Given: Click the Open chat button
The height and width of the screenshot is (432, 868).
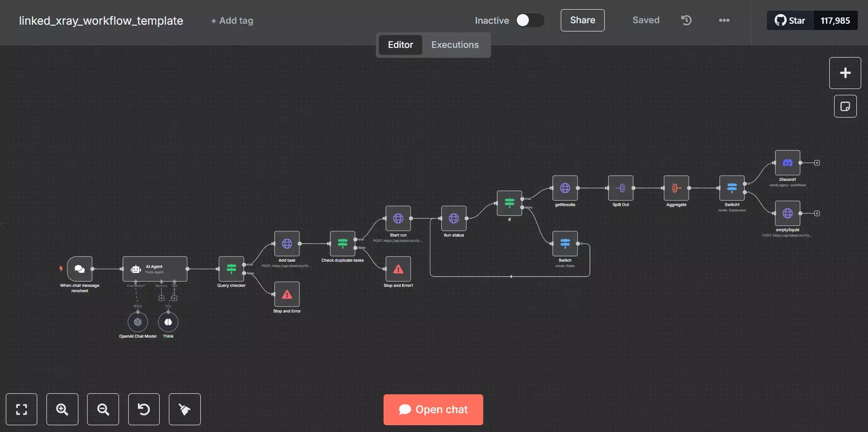Looking at the screenshot, I should pyautogui.click(x=434, y=410).
